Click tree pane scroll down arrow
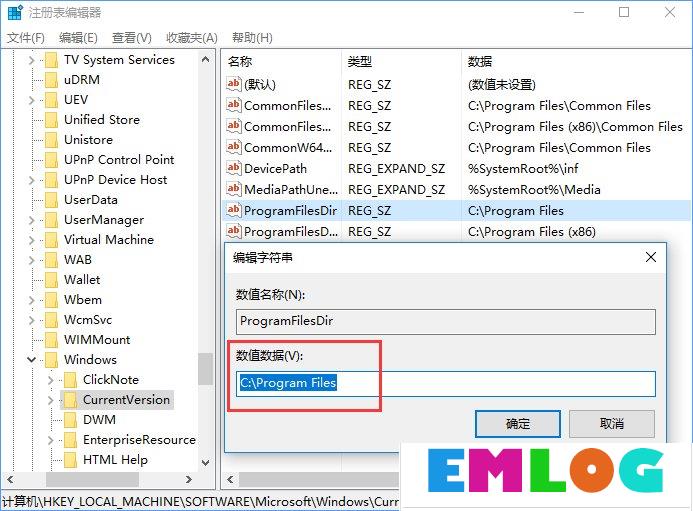The width and height of the screenshot is (693, 511). tap(206, 463)
